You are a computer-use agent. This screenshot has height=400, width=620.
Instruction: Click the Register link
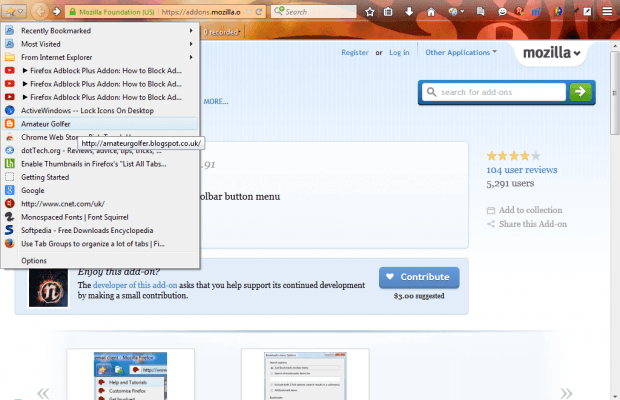355,52
